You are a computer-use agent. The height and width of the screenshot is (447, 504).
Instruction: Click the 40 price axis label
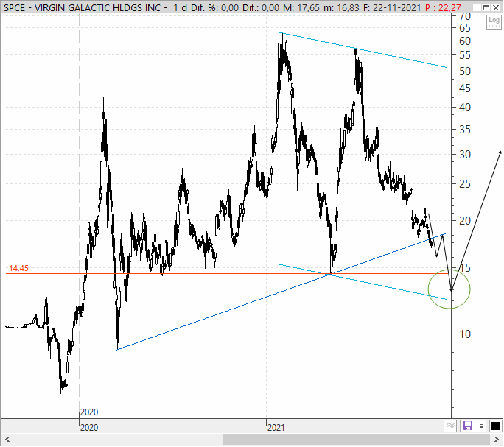tap(465, 108)
